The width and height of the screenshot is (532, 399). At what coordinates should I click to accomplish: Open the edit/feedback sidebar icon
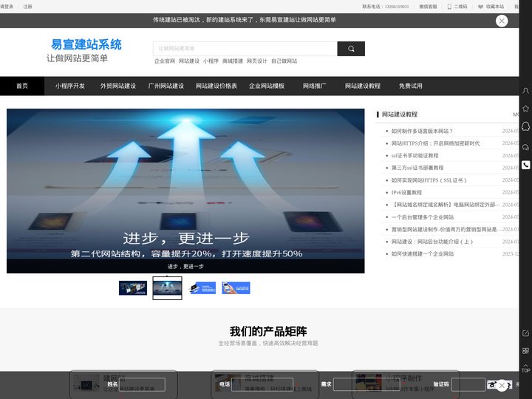pos(525,333)
